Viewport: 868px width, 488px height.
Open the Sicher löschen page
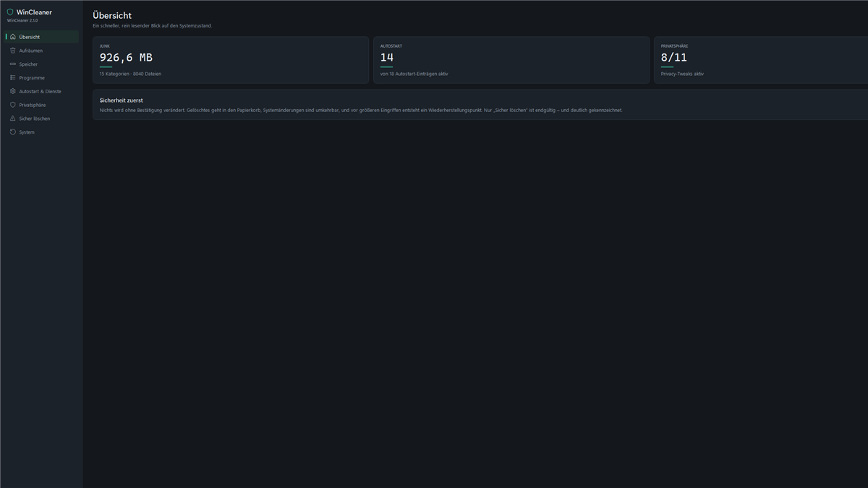[42, 119]
